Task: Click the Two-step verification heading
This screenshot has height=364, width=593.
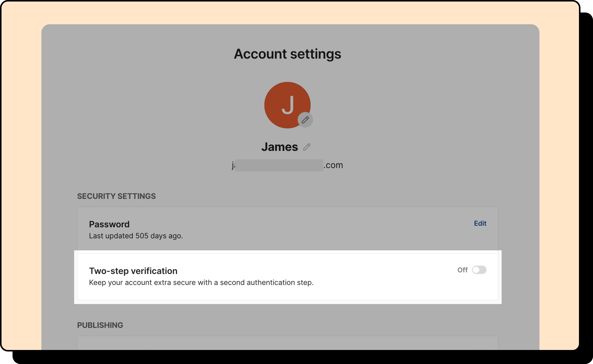Action: click(x=133, y=271)
